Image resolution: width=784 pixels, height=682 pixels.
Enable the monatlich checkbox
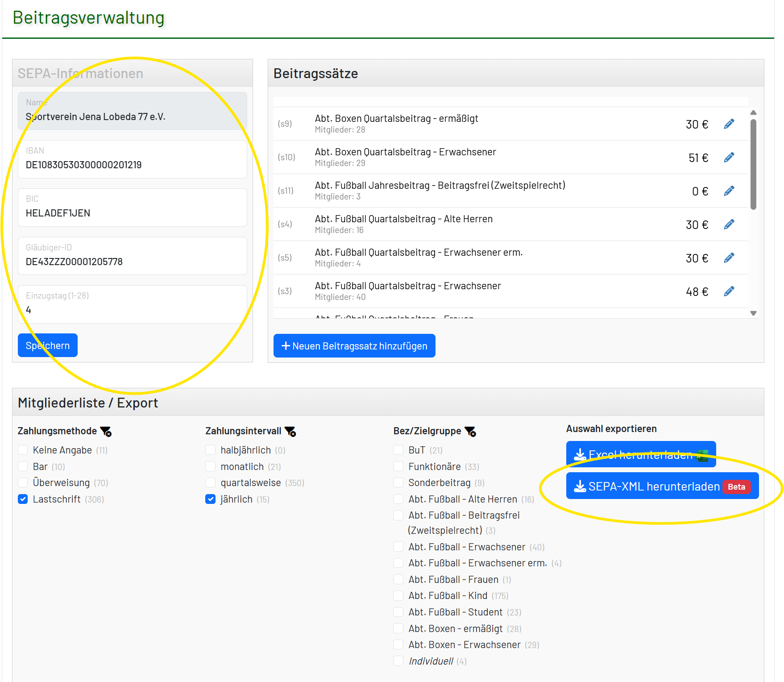click(210, 466)
